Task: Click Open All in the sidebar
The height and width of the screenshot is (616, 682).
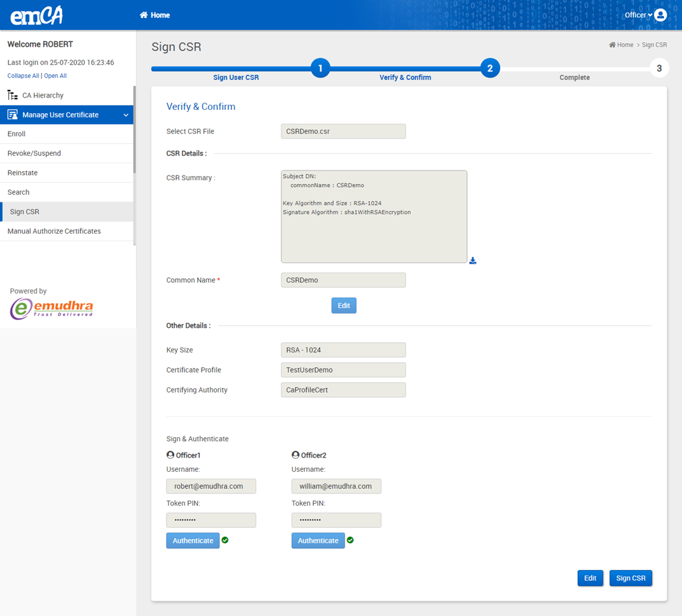Action: pos(56,76)
